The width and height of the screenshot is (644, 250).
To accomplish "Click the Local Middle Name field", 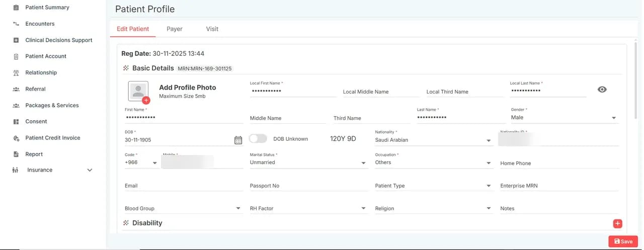I will [380, 92].
